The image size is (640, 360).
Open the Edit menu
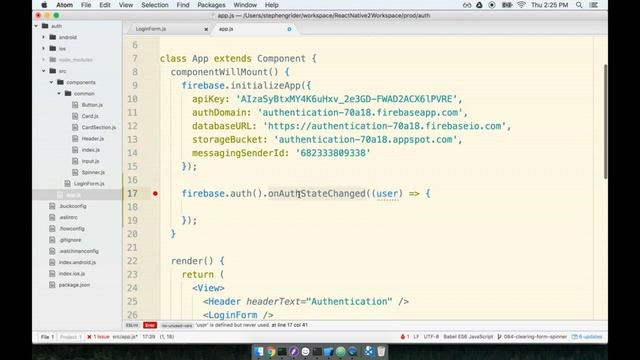[x=105, y=5]
